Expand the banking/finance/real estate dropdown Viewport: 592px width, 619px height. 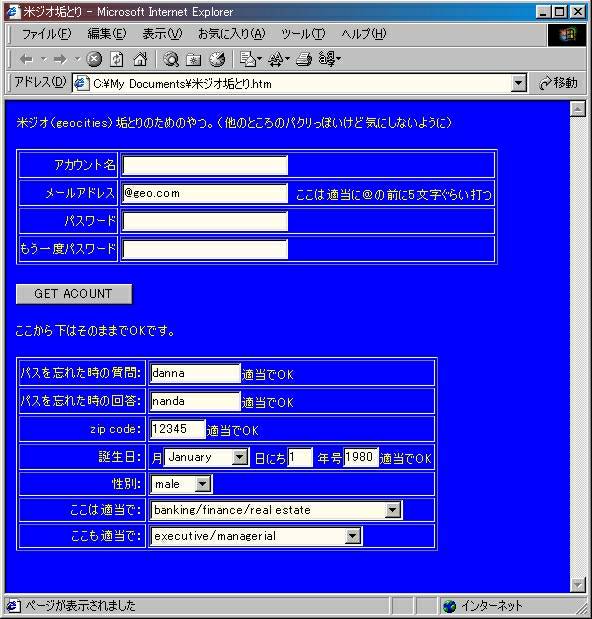393,510
